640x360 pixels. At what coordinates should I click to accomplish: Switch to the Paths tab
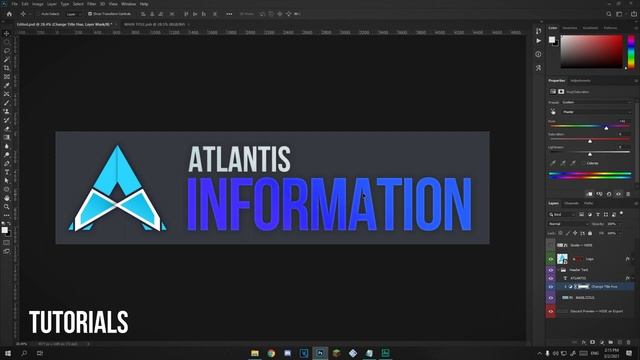[589, 203]
